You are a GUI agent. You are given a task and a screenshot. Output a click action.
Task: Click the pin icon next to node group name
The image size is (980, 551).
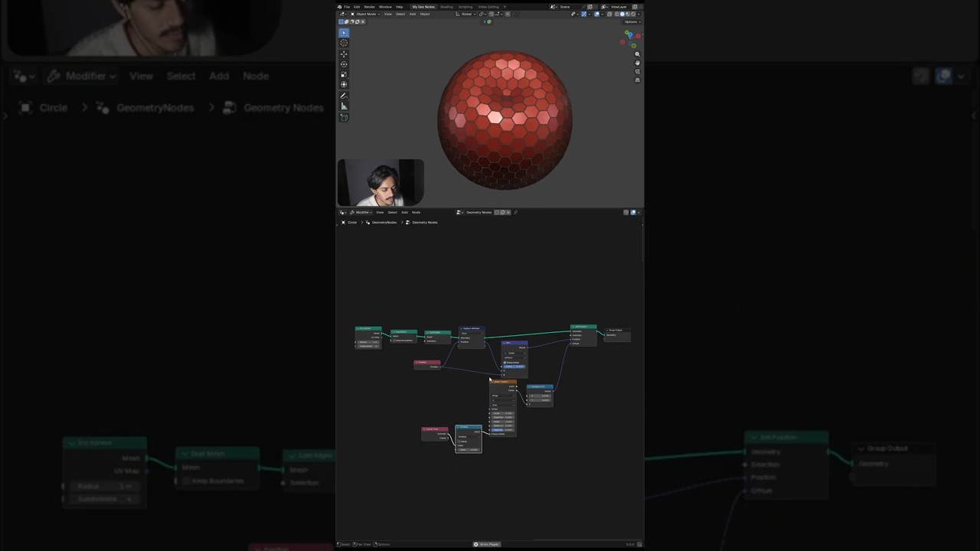(515, 212)
